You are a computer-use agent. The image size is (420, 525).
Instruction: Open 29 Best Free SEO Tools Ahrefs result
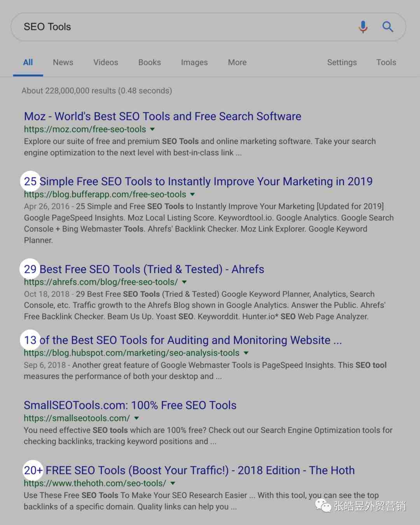pyautogui.click(x=144, y=269)
